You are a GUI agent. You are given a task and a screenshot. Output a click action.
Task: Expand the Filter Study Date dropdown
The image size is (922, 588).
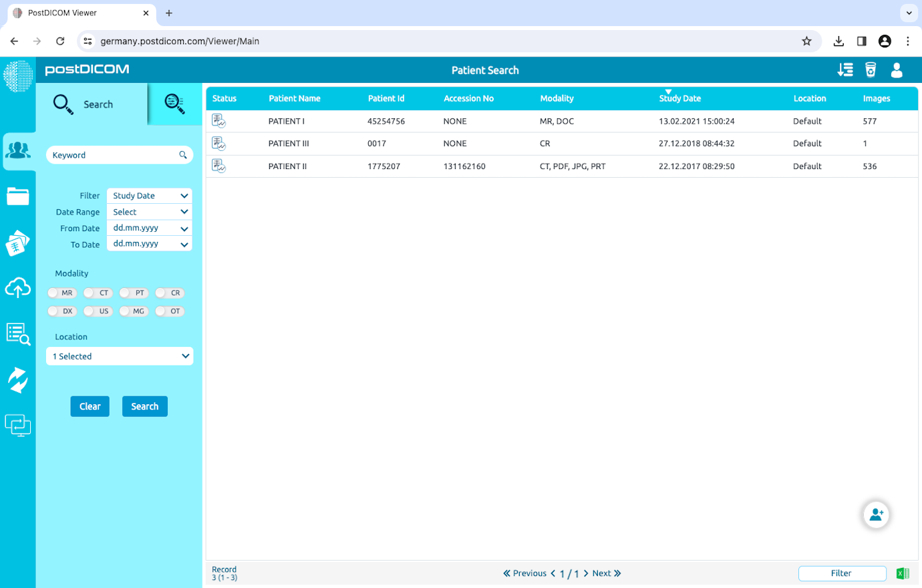pos(149,196)
